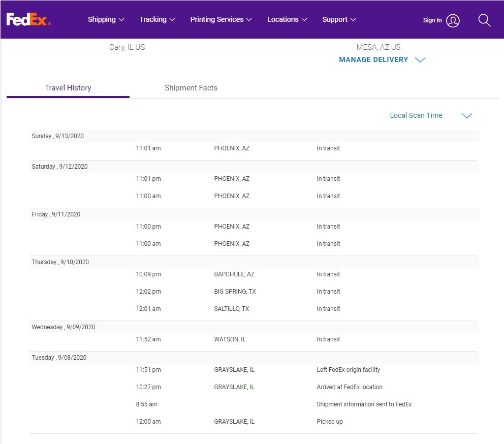Click the Arrived at FedEx location status

click(x=350, y=387)
